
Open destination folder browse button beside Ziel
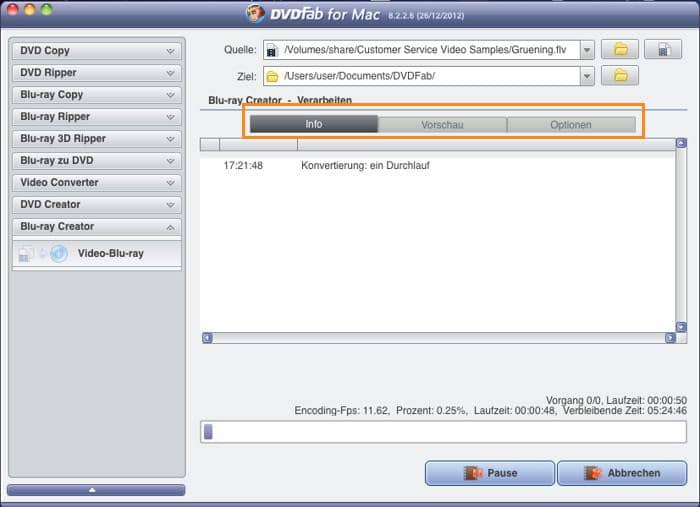[x=620, y=76]
